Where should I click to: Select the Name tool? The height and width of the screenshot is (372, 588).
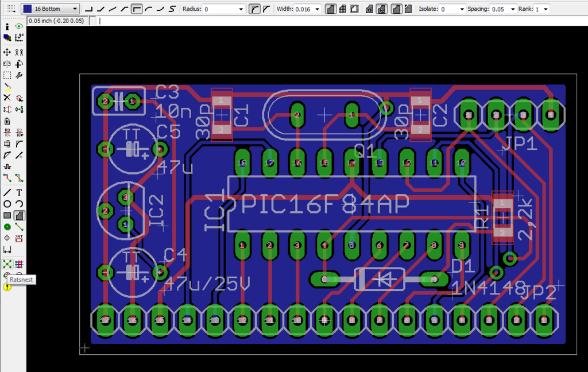(7, 133)
